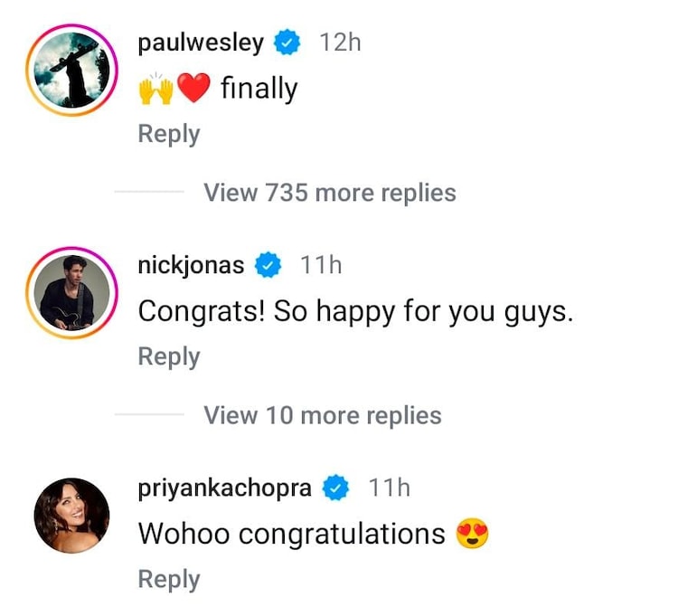The image size is (678, 616).
Task: Tap priyankachopra's profile avatar
Action: 71,516
